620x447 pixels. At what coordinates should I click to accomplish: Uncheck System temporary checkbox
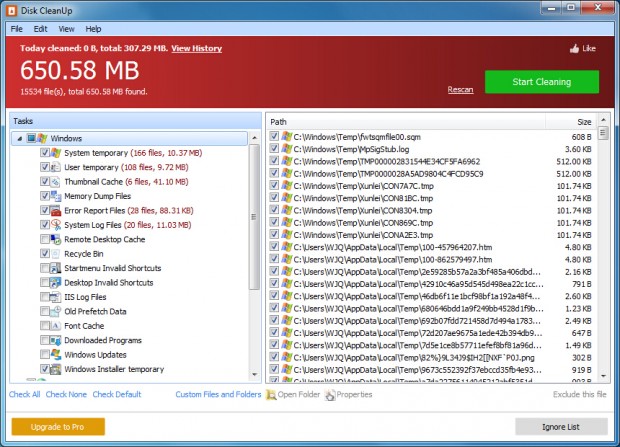pyautogui.click(x=45, y=153)
